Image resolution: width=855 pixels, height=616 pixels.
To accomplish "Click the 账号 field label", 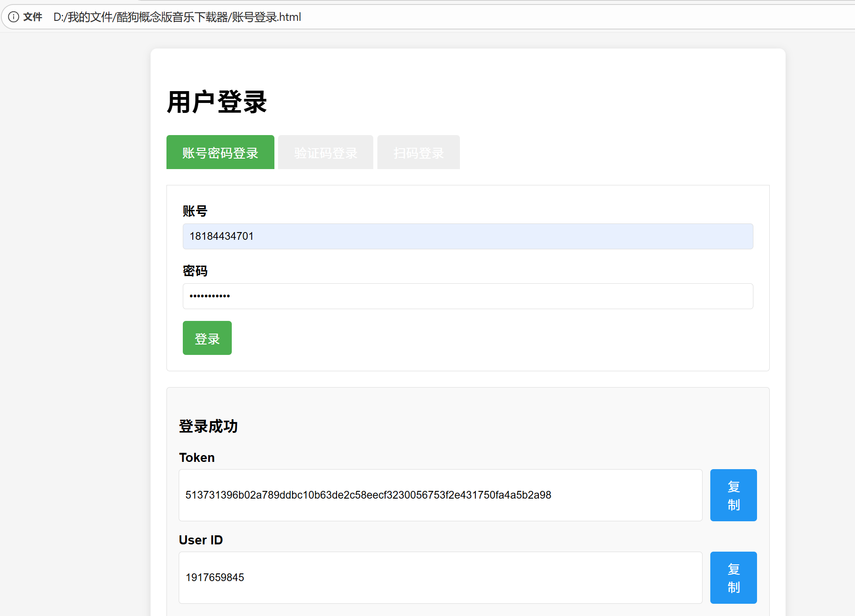I will (x=195, y=211).
